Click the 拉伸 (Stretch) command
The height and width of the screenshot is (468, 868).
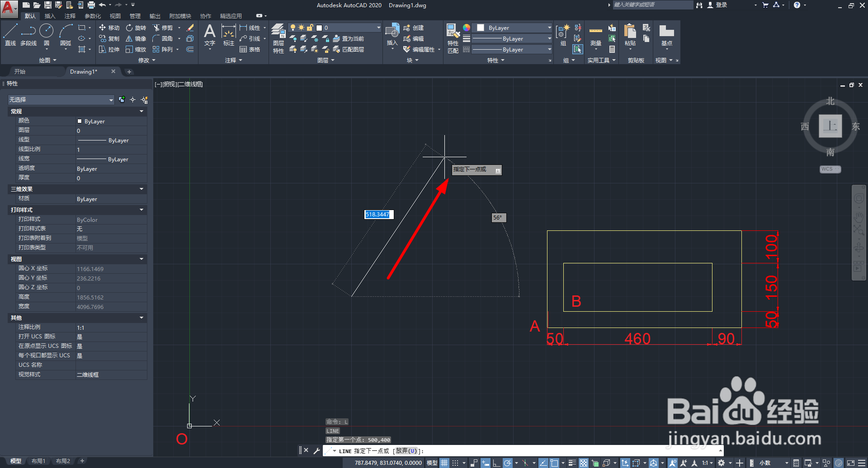click(109, 49)
